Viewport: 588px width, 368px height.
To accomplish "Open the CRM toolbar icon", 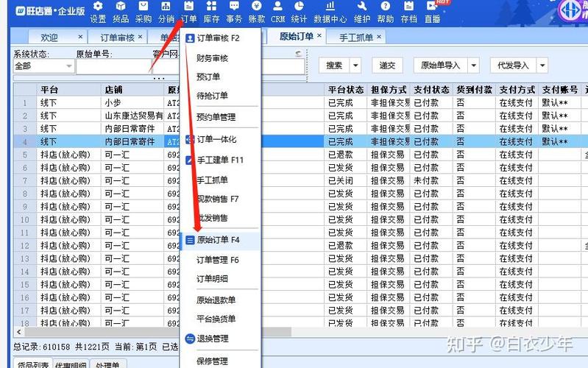I will 278,12.
